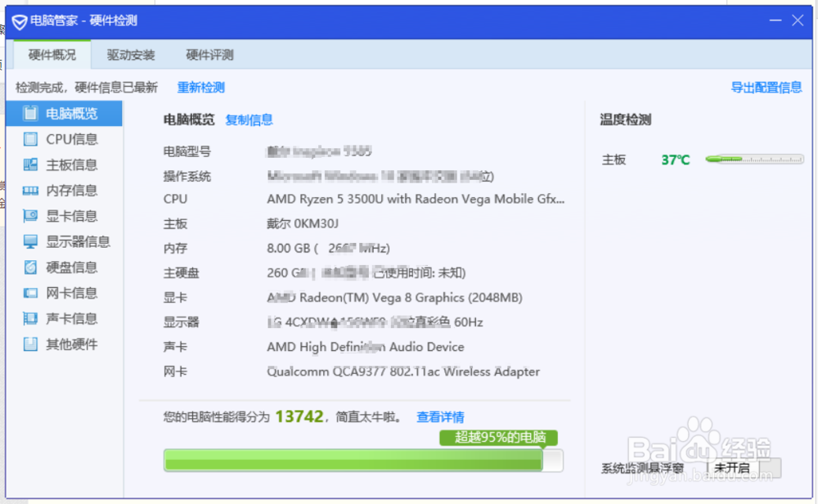Open 其他硬件 in the sidebar
818x504 pixels.
tap(65, 344)
